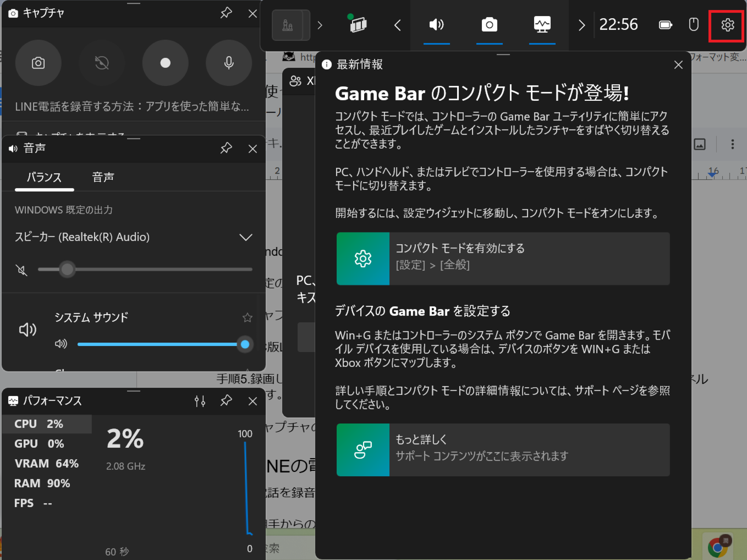The width and height of the screenshot is (747, 560).
Task: Open the スピーカー (Realtek(R) Audio) output dropdown
Action: (x=133, y=237)
